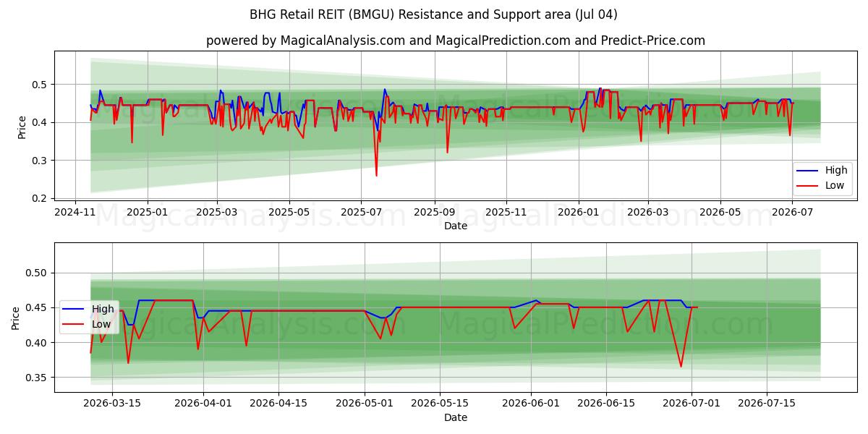Click the '2024-11' tick label
Viewport: 868px width, 434px height.
[76, 212]
